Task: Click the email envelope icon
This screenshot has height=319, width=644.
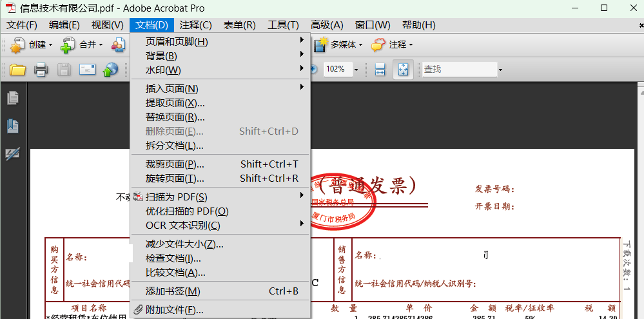Action: [87, 70]
